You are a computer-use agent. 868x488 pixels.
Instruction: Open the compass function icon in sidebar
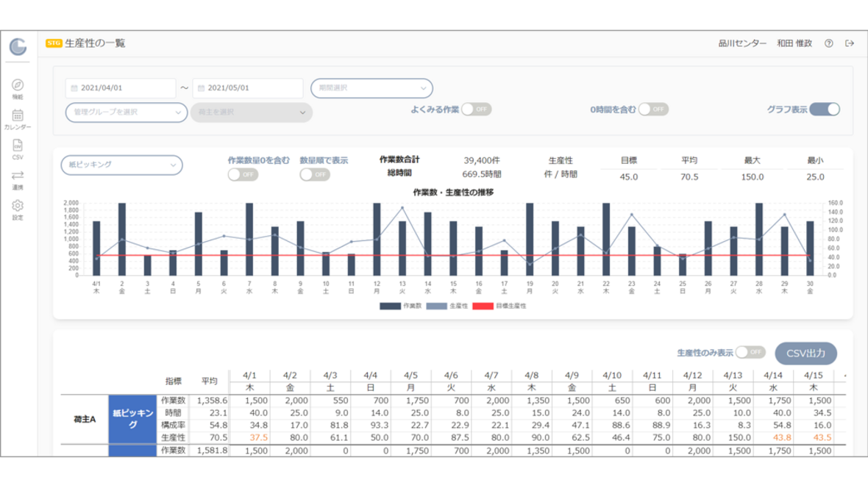[x=18, y=85]
